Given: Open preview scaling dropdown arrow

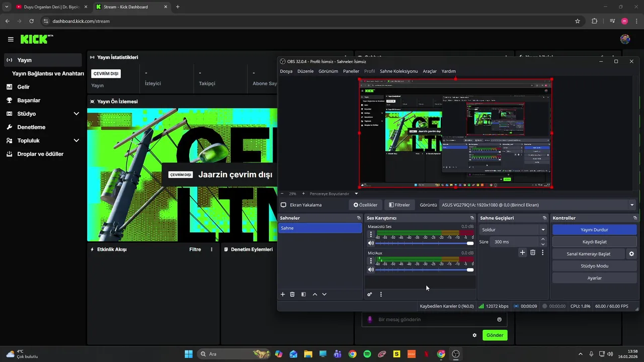Looking at the screenshot, I should [356, 194].
